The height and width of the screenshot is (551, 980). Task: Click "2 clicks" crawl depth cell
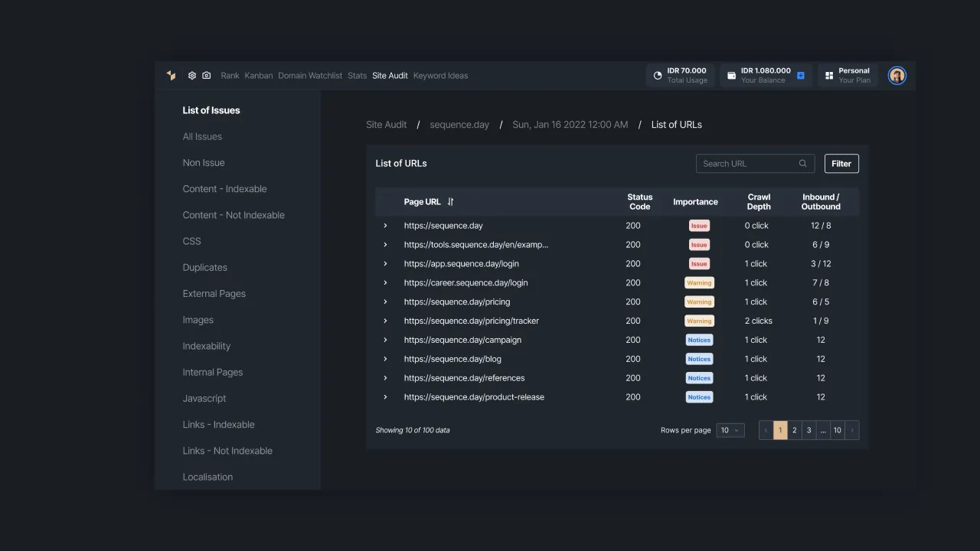coord(759,321)
